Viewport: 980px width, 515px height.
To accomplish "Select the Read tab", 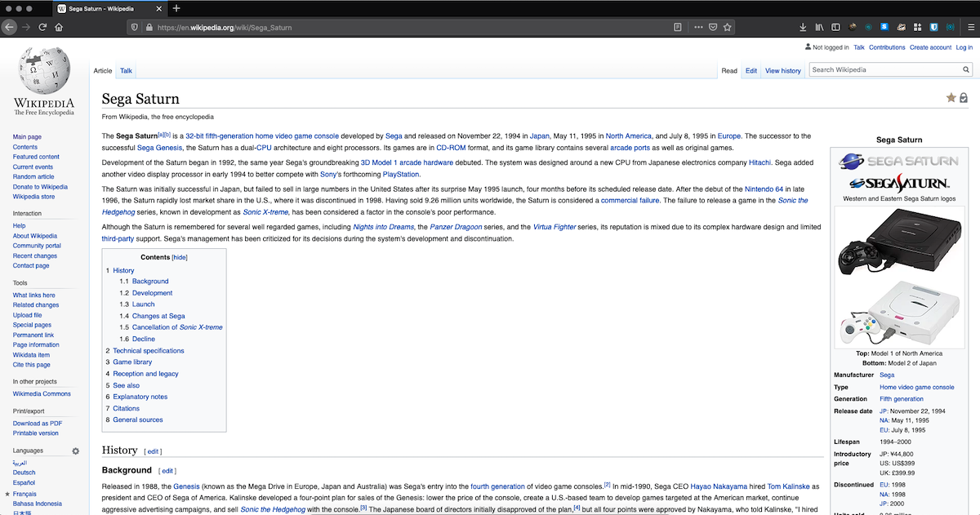I will point(729,71).
